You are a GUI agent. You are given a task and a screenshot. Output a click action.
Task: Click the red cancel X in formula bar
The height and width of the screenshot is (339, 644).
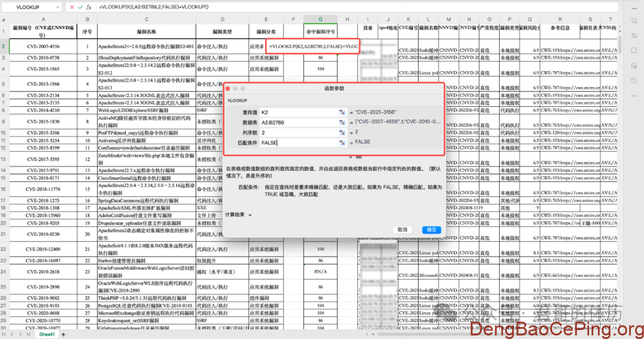coord(72,7)
